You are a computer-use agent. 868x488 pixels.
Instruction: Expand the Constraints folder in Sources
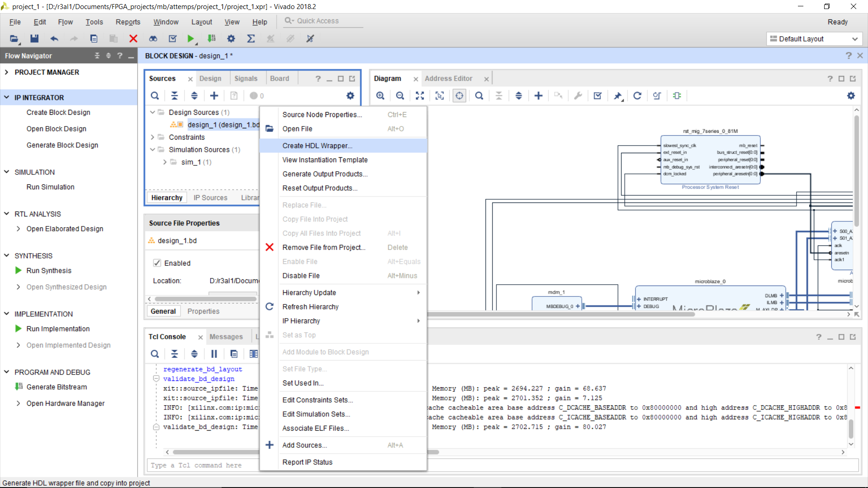point(152,137)
